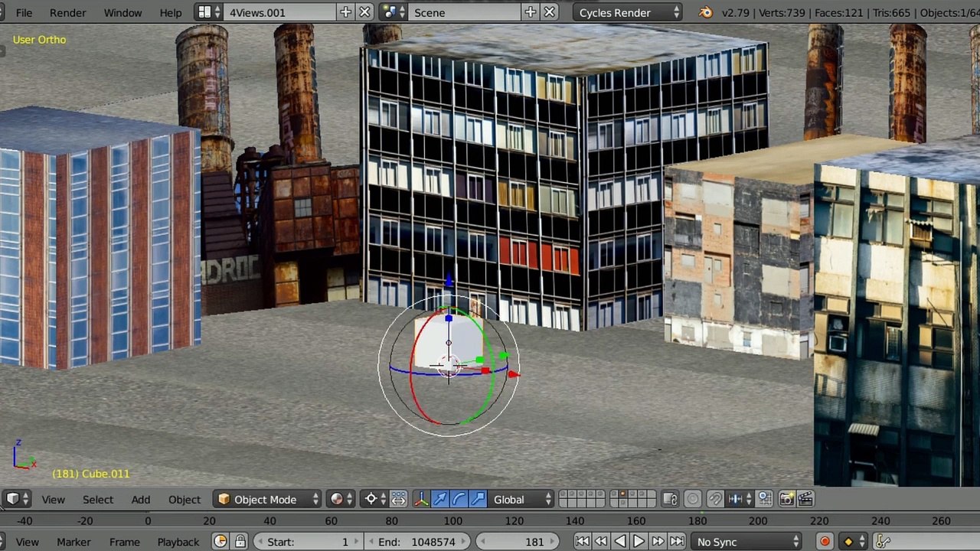
Task: Toggle the lock camera and layers to scene icon
Action: [x=670, y=499]
